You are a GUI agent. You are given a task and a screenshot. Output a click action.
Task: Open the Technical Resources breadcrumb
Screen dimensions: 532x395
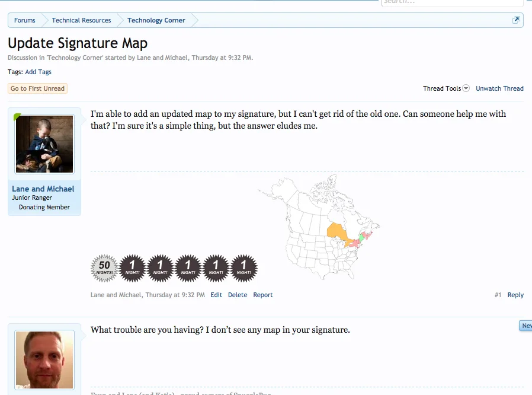click(x=81, y=20)
